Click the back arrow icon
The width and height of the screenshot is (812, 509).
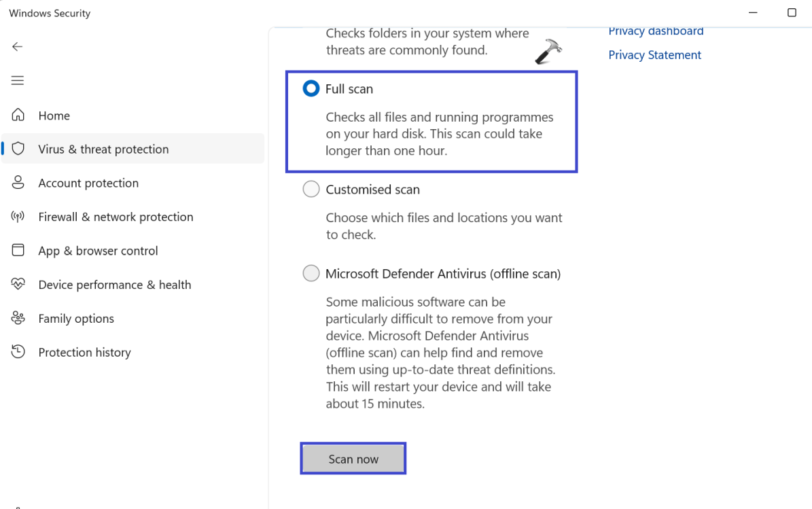click(x=18, y=47)
